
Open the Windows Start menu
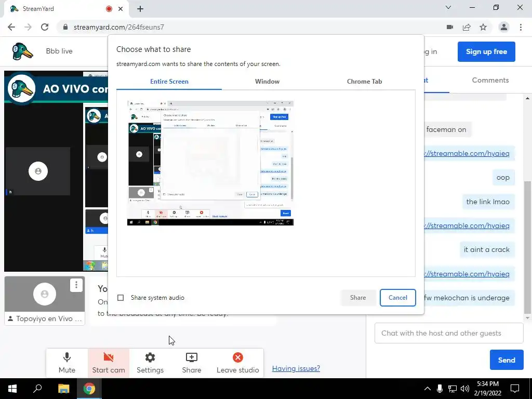point(12,389)
